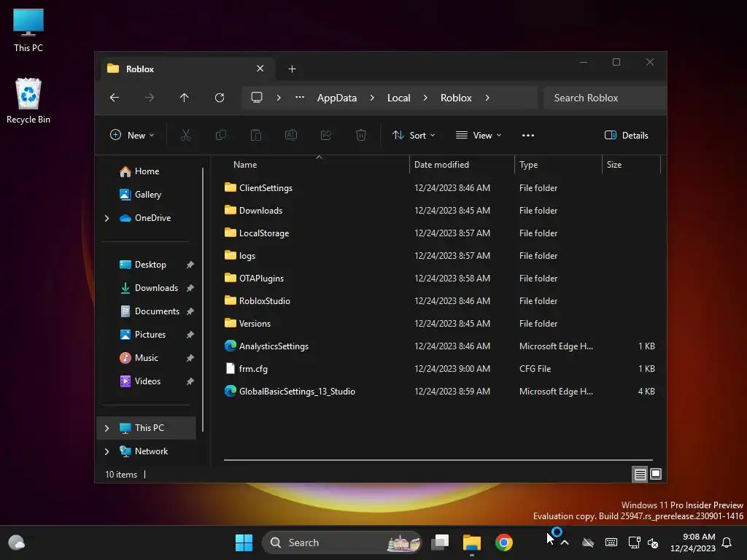Expand chevron after AppData in address bar
This screenshot has width=747, height=560.
[372, 98]
